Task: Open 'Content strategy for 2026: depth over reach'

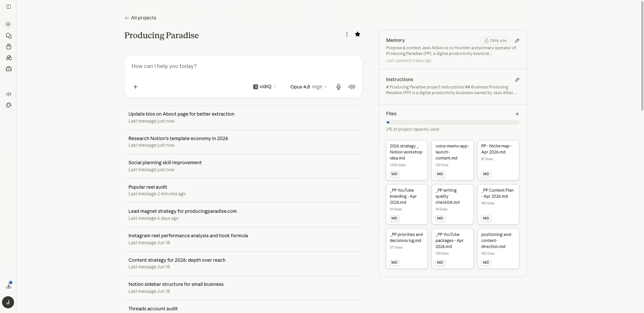Action: point(243,263)
